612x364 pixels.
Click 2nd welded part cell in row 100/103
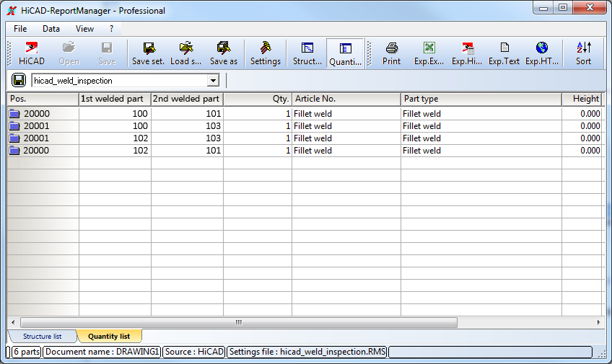(187, 126)
